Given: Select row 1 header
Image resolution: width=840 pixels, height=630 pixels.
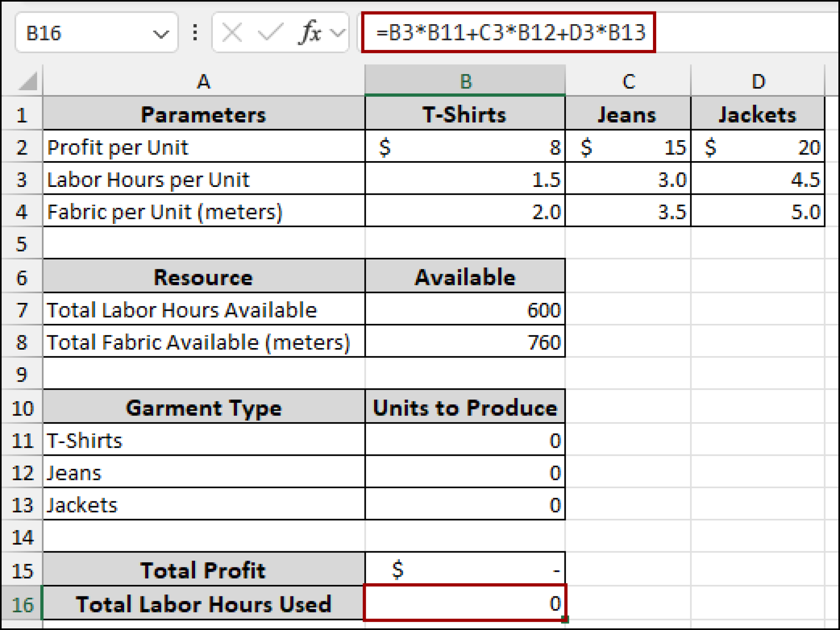Looking at the screenshot, I should tap(23, 115).
